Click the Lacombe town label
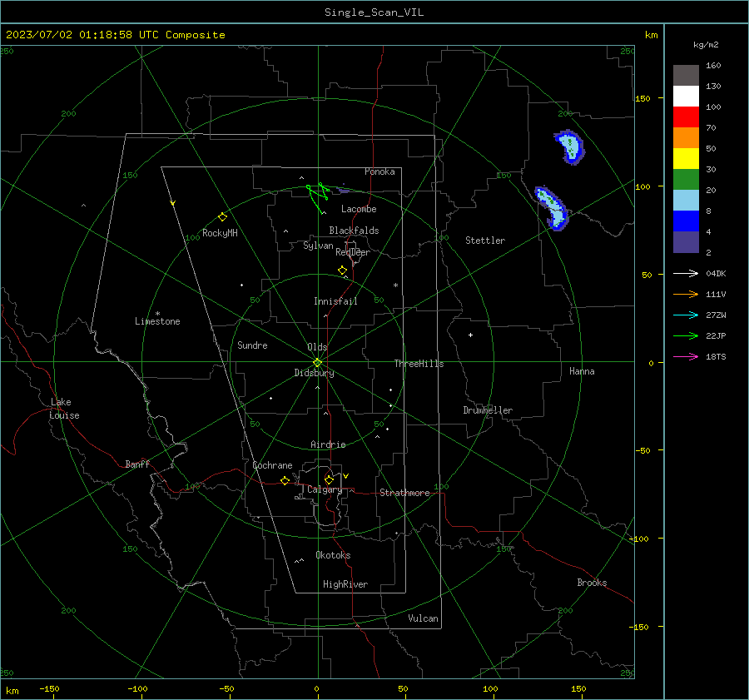749x700 pixels. (x=359, y=209)
